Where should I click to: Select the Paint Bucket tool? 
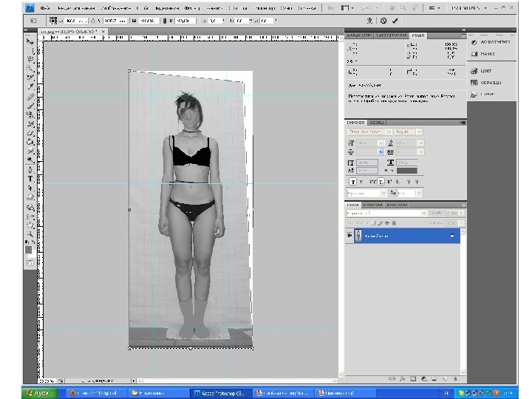30,142
